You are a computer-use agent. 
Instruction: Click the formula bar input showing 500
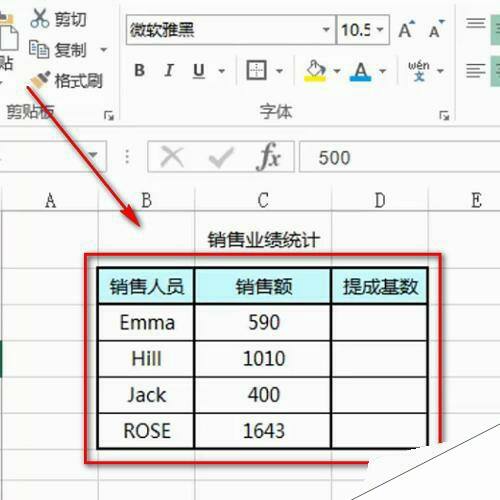coord(400,157)
